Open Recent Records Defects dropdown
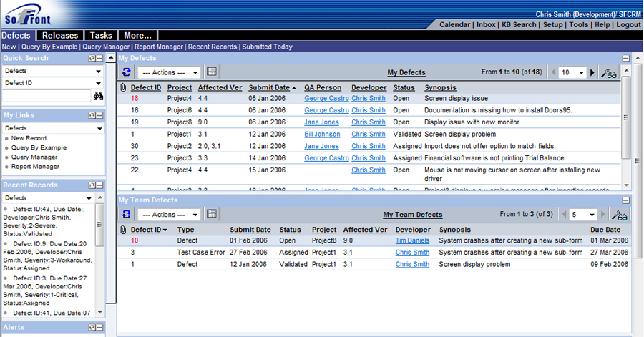Screen dimensions: 644x337 tap(49, 198)
